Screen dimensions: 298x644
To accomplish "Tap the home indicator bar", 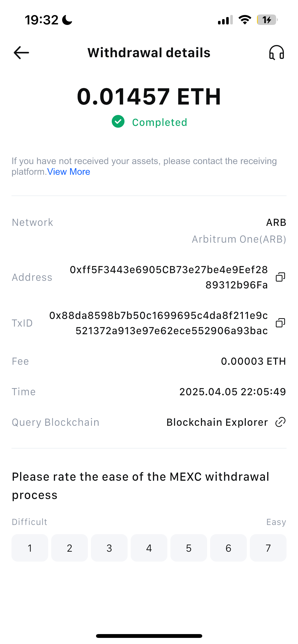I will pos(149,636).
